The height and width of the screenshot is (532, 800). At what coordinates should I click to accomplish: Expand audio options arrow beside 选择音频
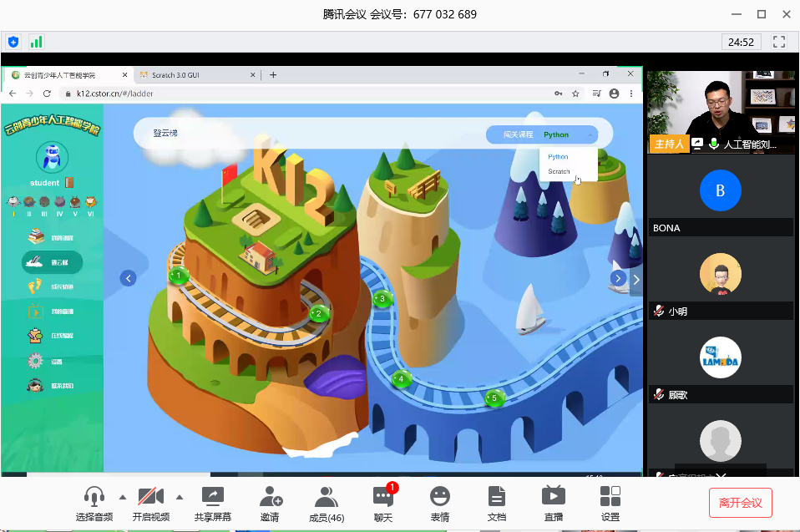[x=123, y=496]
